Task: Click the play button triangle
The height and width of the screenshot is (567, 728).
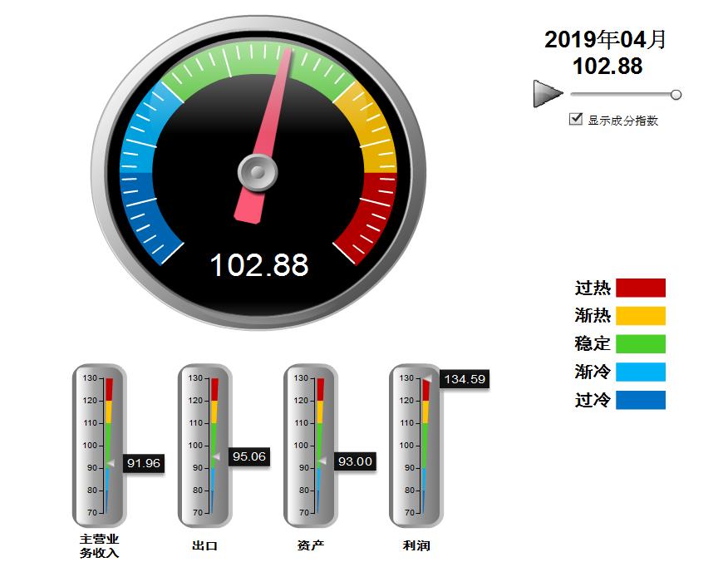Action: click(546, 94)
